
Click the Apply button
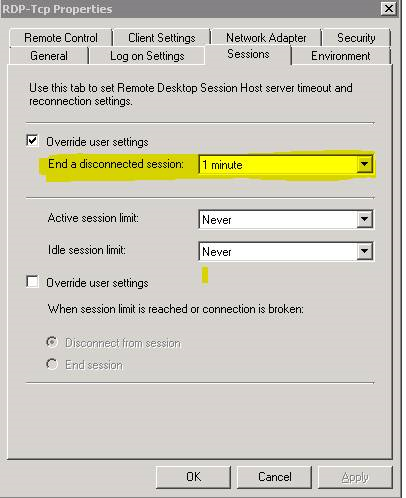click(x=355, y=477)
